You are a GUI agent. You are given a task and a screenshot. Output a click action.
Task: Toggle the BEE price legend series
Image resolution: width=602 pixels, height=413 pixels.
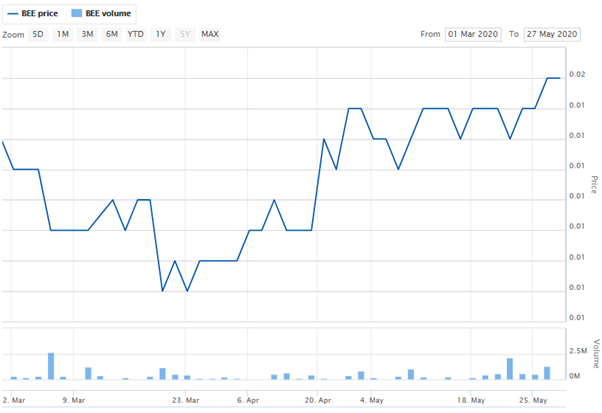tap(33, 13)
